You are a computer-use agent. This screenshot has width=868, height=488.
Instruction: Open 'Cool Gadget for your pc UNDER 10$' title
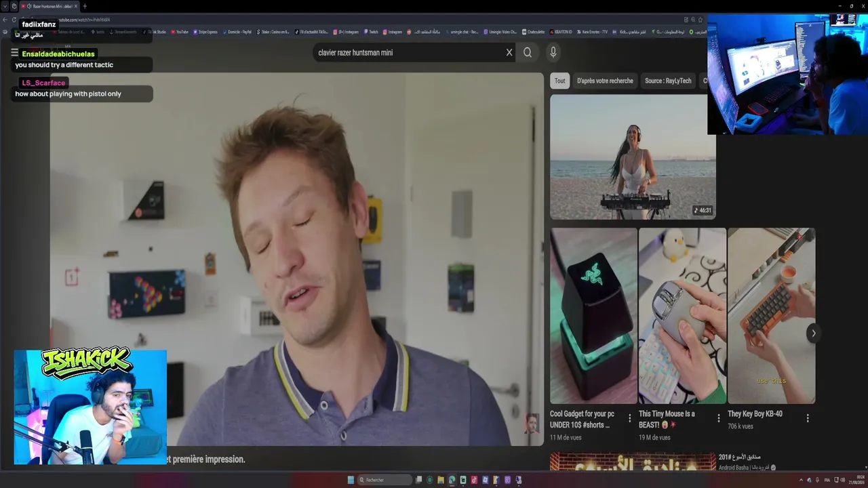coord(582,420)
